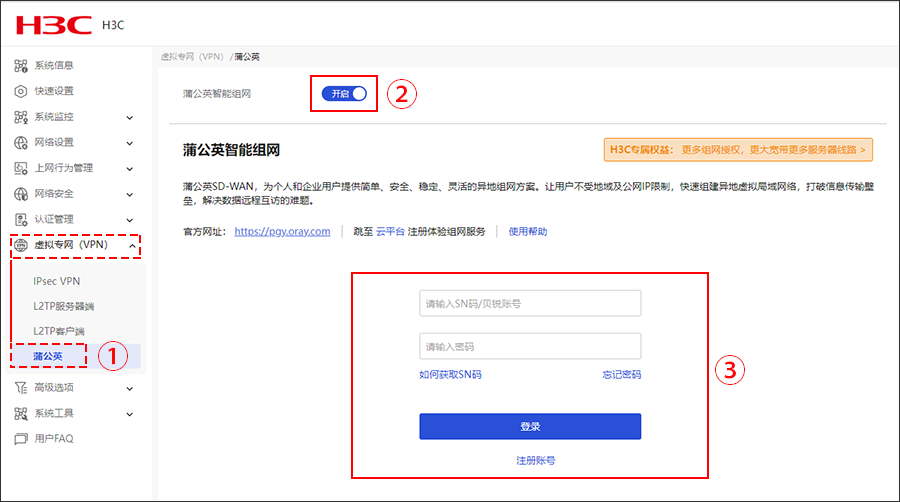Toggle the 蒲公英智能组网 switch
The image size is (900, 502).
344,94
